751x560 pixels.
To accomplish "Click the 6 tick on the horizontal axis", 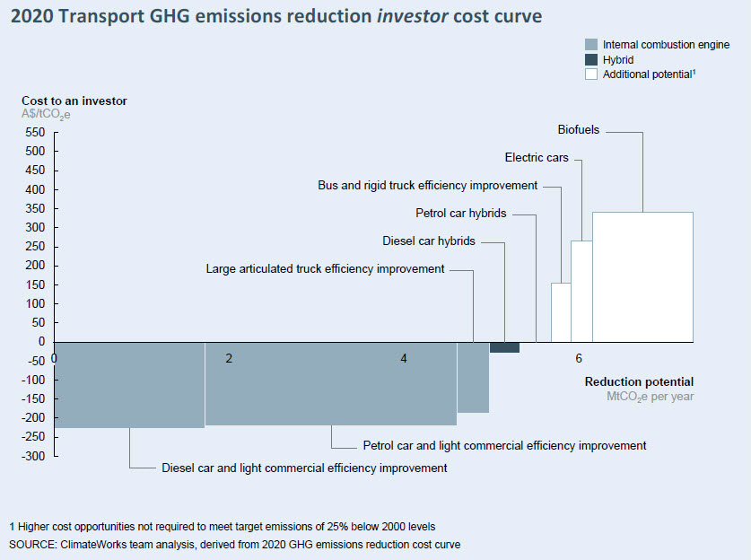I will [x=578, y=359].
